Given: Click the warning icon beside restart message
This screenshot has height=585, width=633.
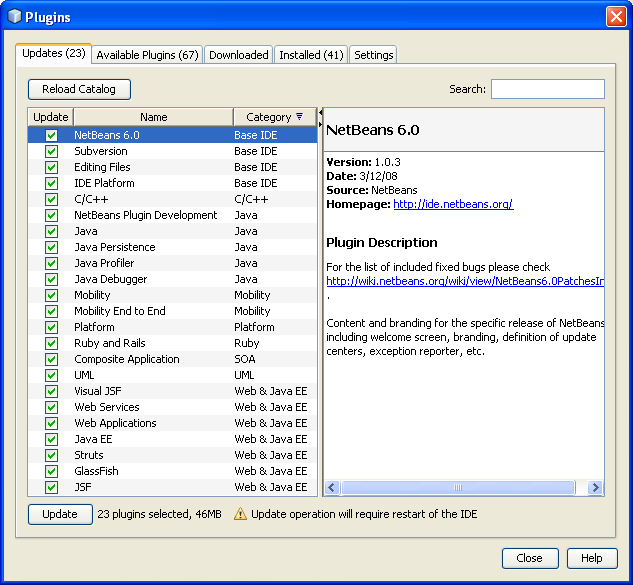Looking at the screenshot, I should pos(240,514).
